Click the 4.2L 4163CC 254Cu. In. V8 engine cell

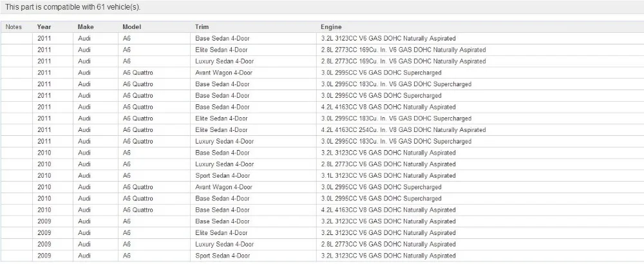click(x=403, y=130)
